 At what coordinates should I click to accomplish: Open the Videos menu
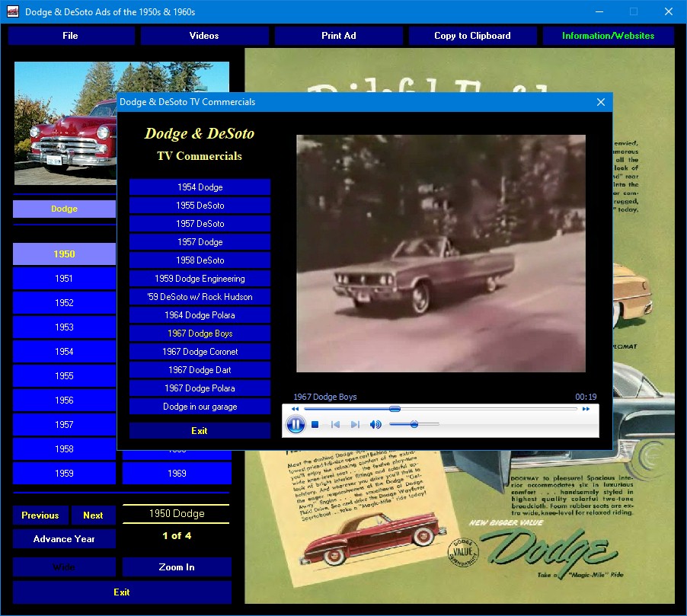coord(204,36)
